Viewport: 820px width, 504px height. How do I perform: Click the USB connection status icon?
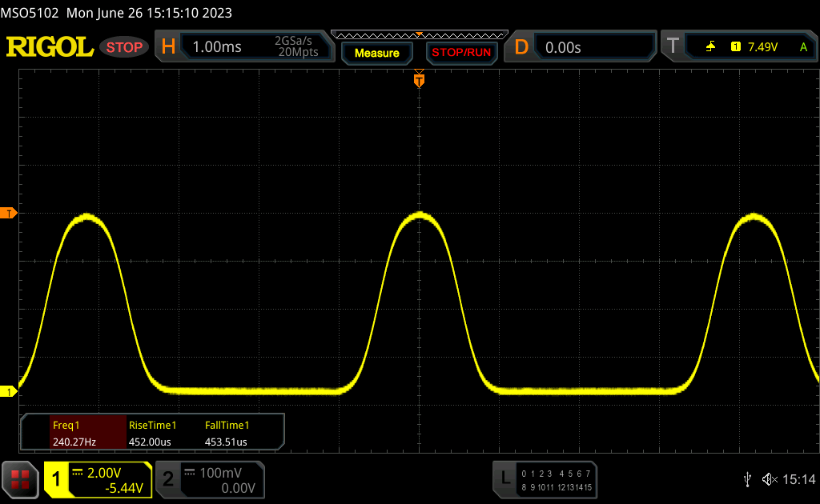[x=747, y=479]
